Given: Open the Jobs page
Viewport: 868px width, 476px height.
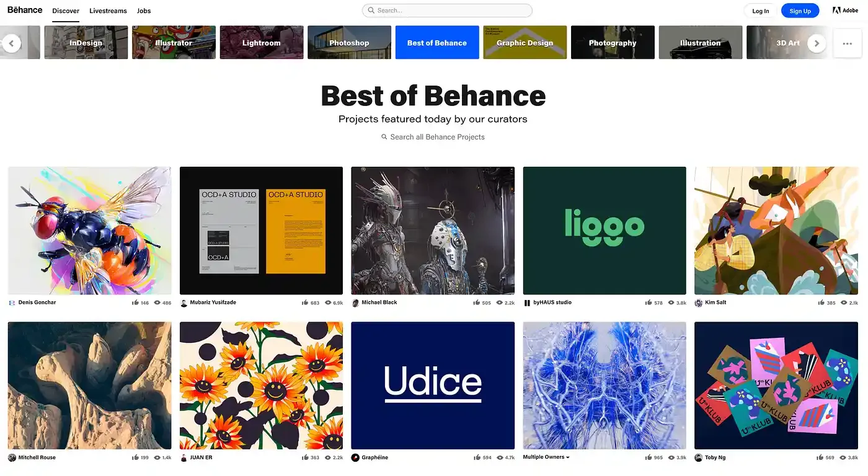Looking at the screenshot, I should [144, 11].
